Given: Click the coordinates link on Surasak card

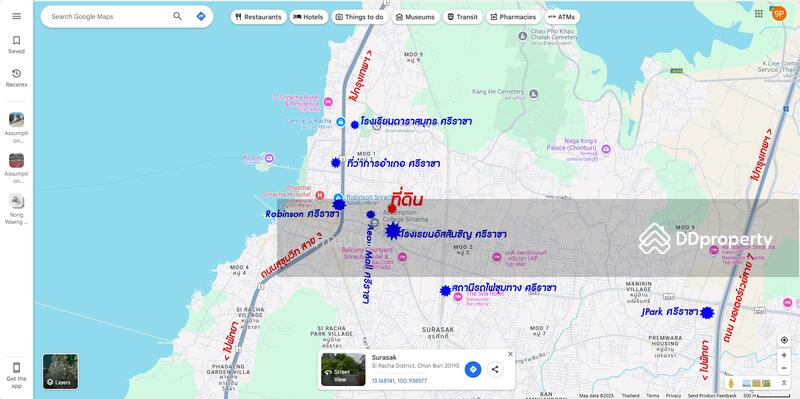Looking at the screenshot, I should [399, 381].
